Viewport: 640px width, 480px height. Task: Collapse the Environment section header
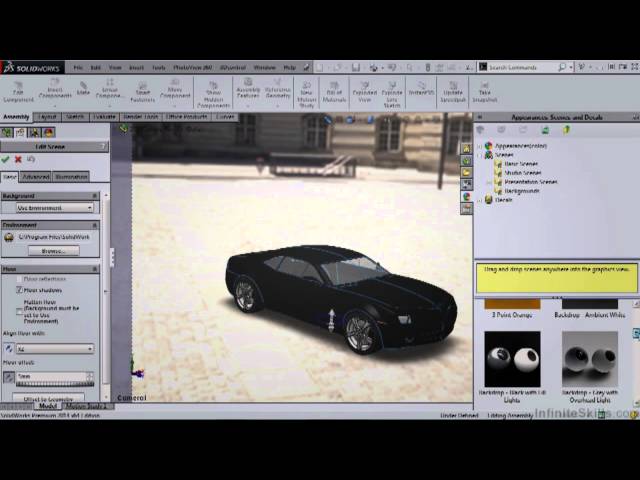(50, 225)
